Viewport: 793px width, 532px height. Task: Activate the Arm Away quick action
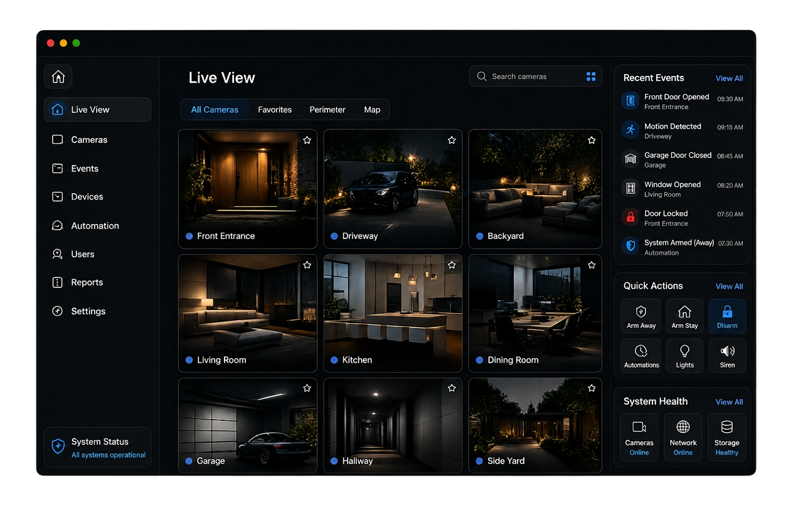(x=641, y=316)
